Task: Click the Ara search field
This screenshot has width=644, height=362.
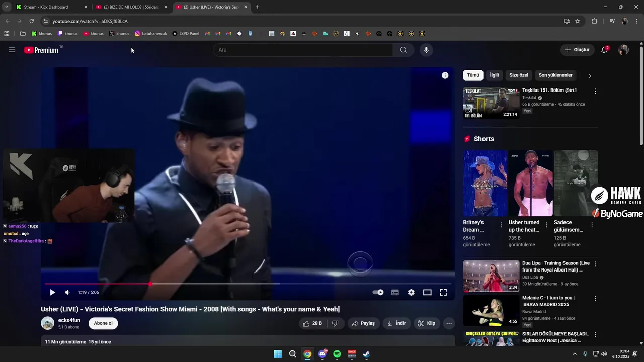Action: click(x=303, y=50)
